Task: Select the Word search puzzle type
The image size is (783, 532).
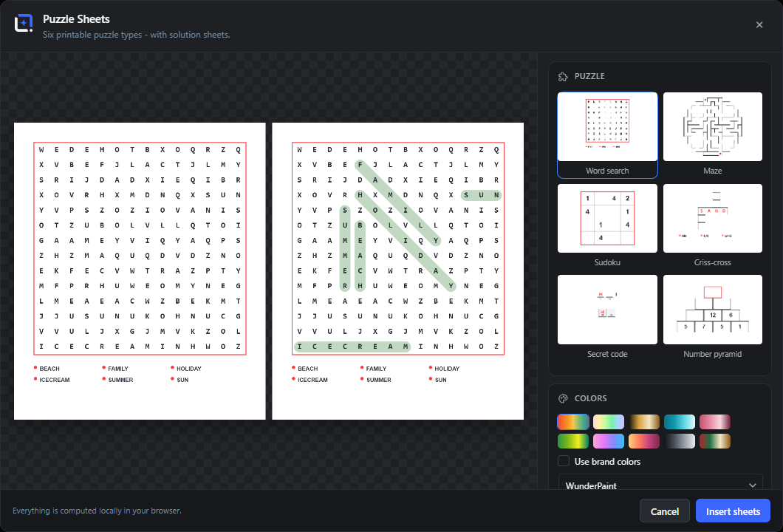Action: (607, 135)
